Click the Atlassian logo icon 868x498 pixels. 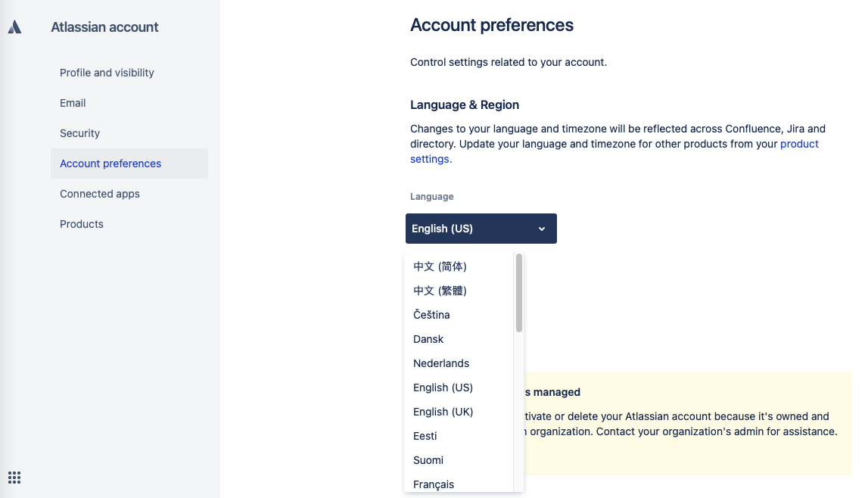coord(14,27)
